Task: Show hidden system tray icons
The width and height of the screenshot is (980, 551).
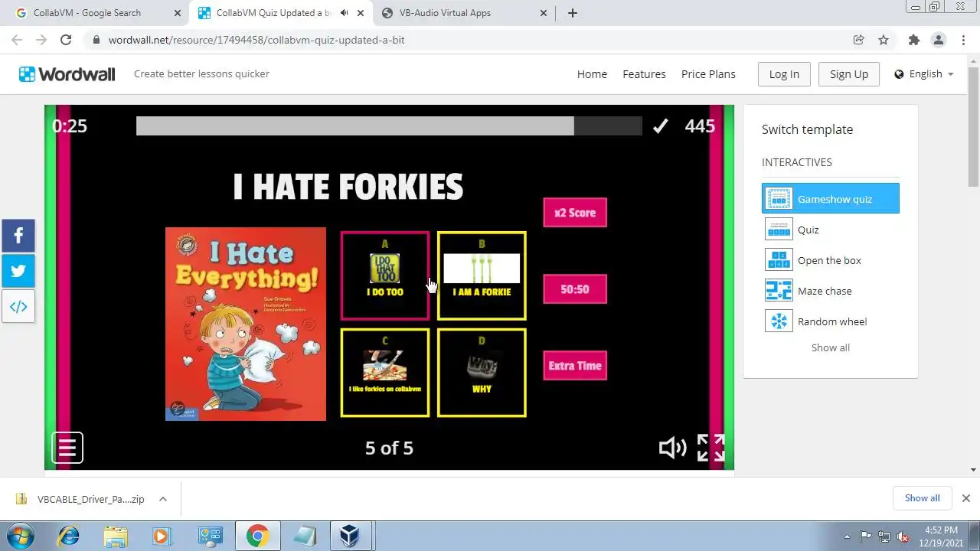Action: point(847,536)
